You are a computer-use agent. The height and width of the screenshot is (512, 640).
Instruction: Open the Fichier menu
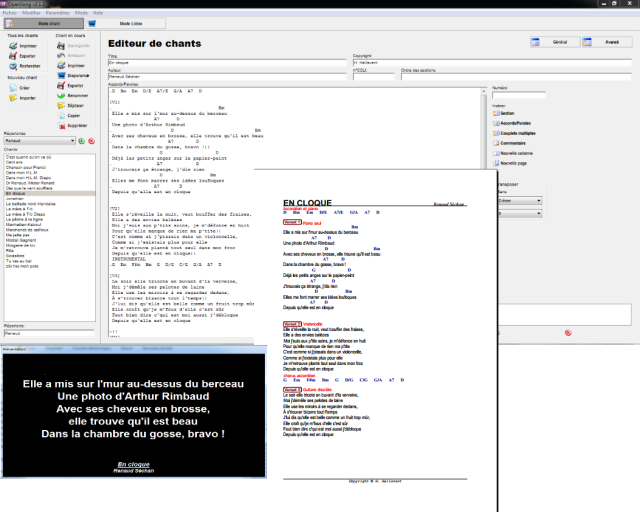(9, 12)
